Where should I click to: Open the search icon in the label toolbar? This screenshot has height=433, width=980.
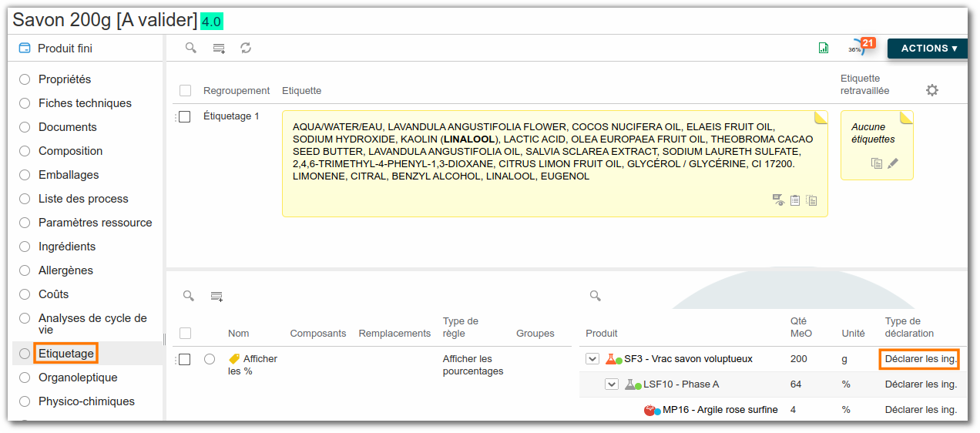tap(190, 48)
